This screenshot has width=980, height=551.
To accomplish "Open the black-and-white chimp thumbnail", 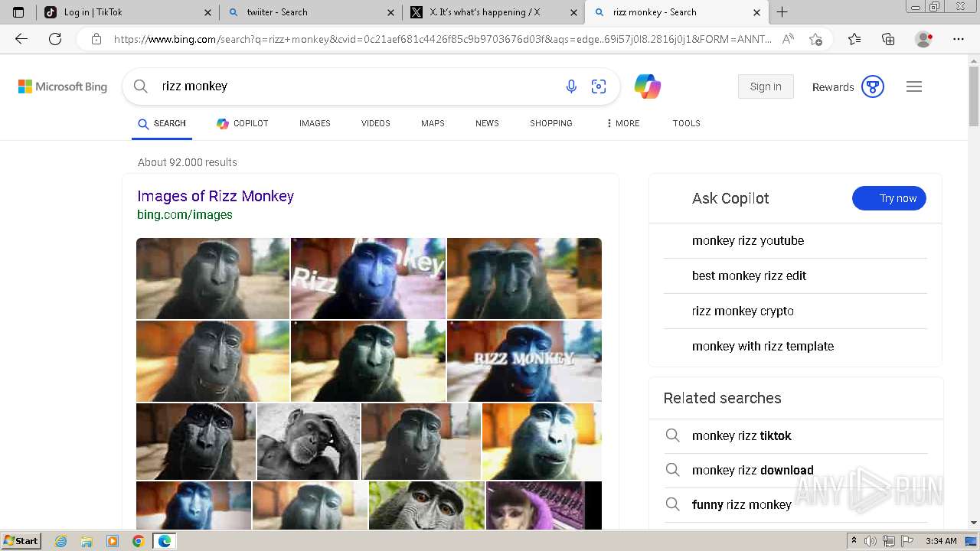I will (x=309, y=442).
